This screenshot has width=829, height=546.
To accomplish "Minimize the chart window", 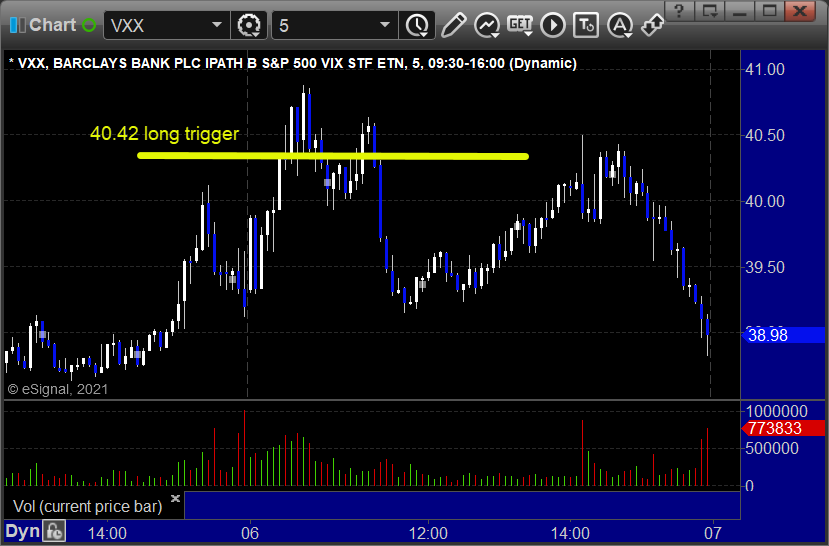I will (x=740, y=11).
